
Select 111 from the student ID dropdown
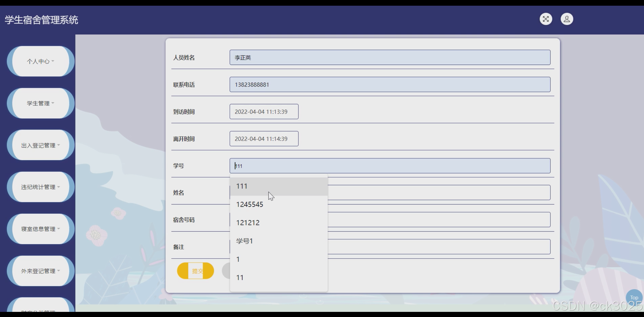(x=242, y=186)
